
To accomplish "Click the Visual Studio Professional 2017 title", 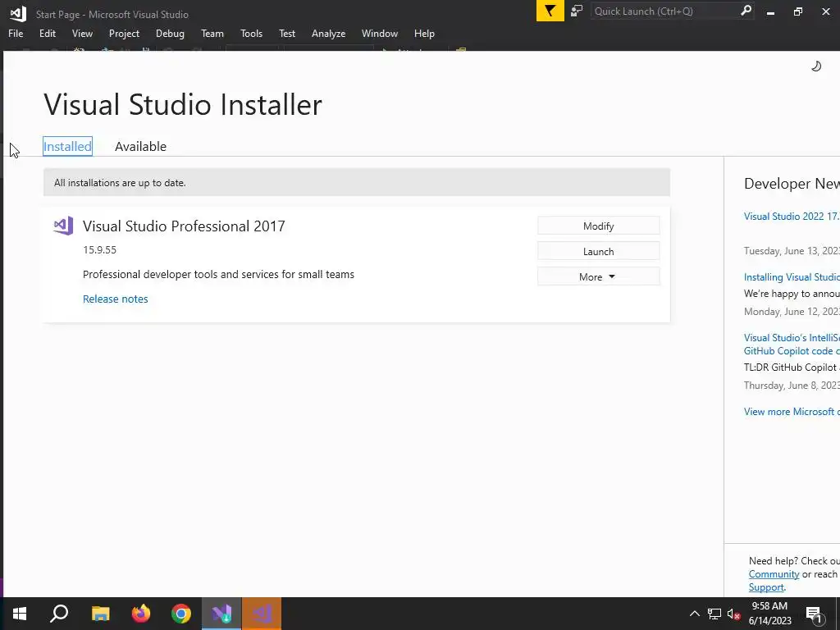I will [x=184, y=226].
